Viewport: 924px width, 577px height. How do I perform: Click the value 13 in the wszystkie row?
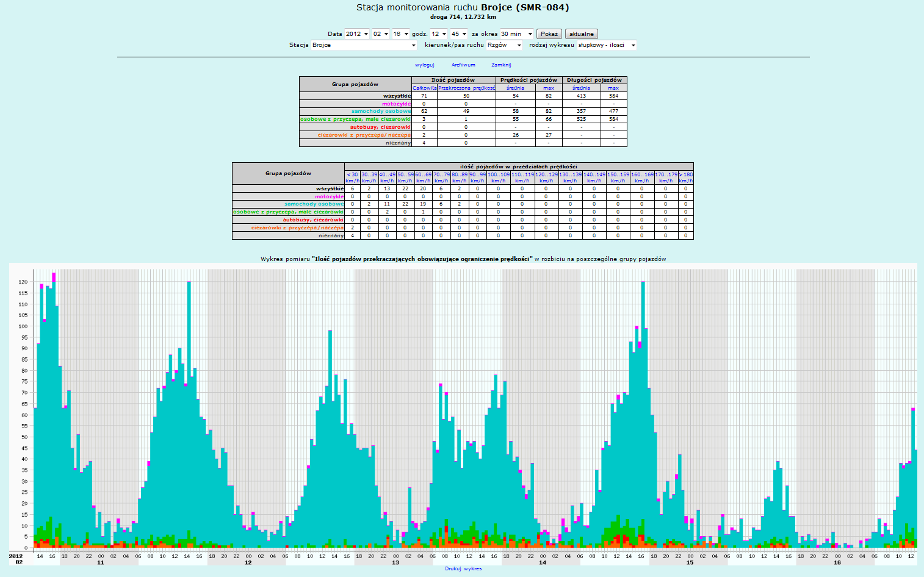click(387, 188)
